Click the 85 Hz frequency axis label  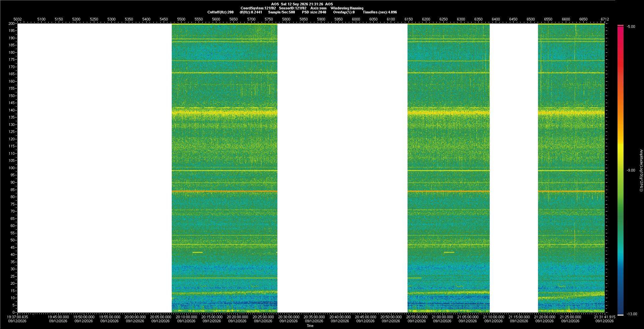13,190
